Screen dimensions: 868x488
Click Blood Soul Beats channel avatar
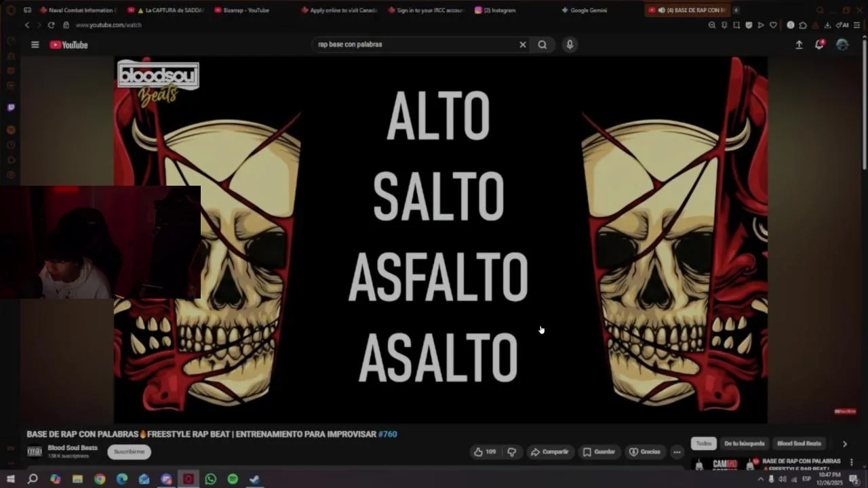[35, 451]
